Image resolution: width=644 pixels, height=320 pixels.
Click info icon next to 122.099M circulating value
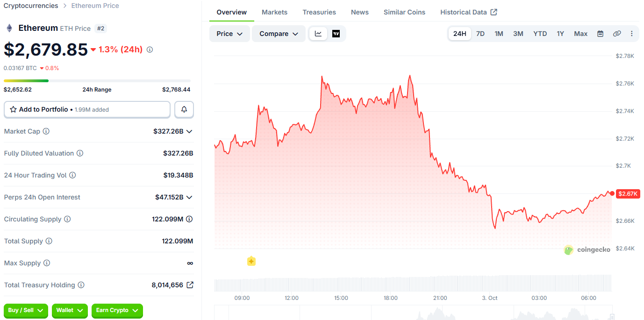[189, 219]
